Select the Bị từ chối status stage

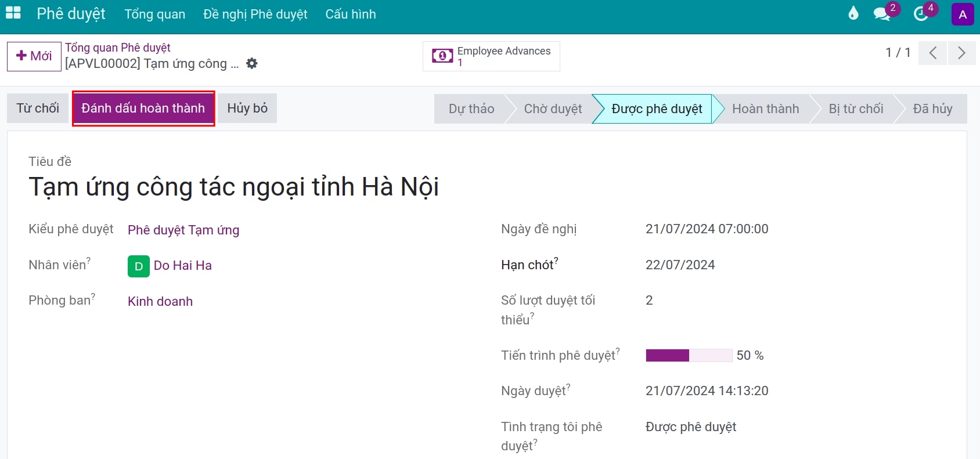(x=856, y=109)
